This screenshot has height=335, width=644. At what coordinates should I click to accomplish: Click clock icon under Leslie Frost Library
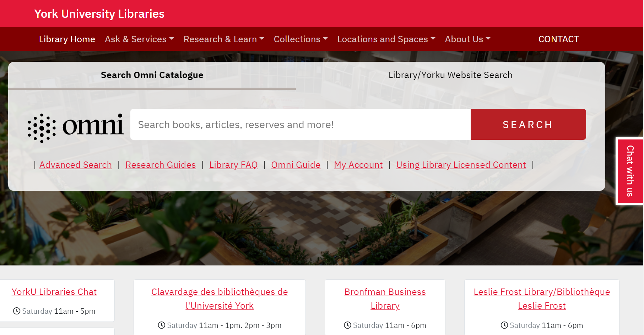[x=504, y=325]
